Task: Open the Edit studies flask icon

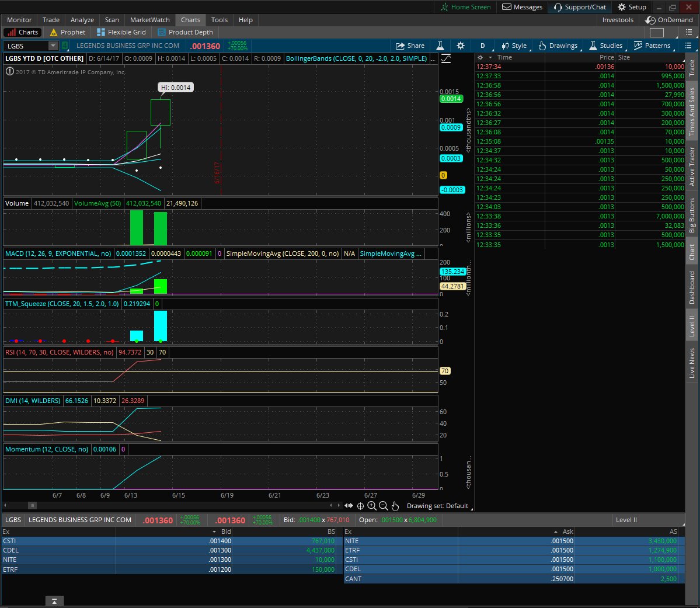Action: point(440,46)
